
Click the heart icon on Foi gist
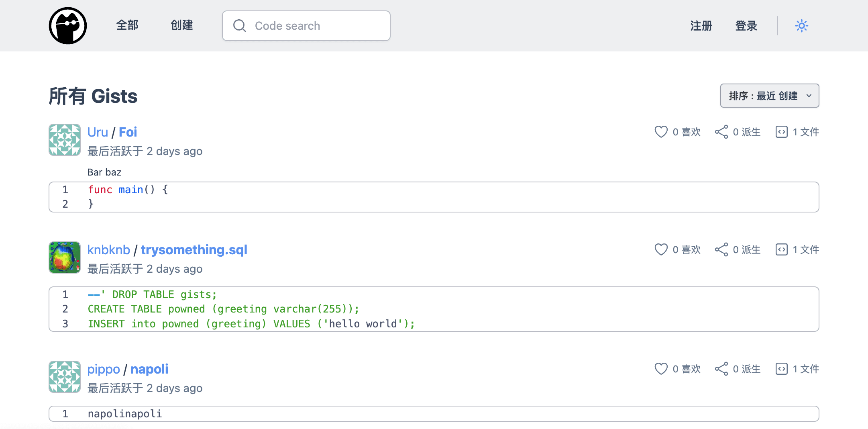click(x=661, y=132)
